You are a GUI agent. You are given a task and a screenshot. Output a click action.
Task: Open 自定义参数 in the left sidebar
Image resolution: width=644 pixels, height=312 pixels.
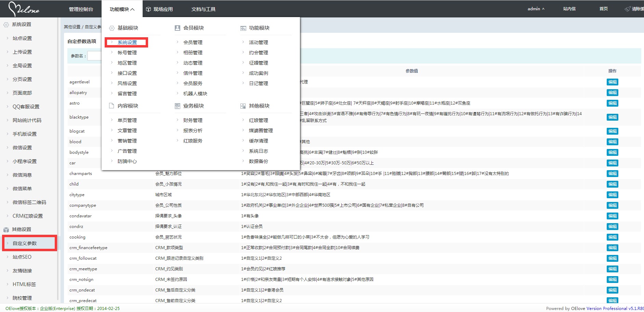point(25,243)
